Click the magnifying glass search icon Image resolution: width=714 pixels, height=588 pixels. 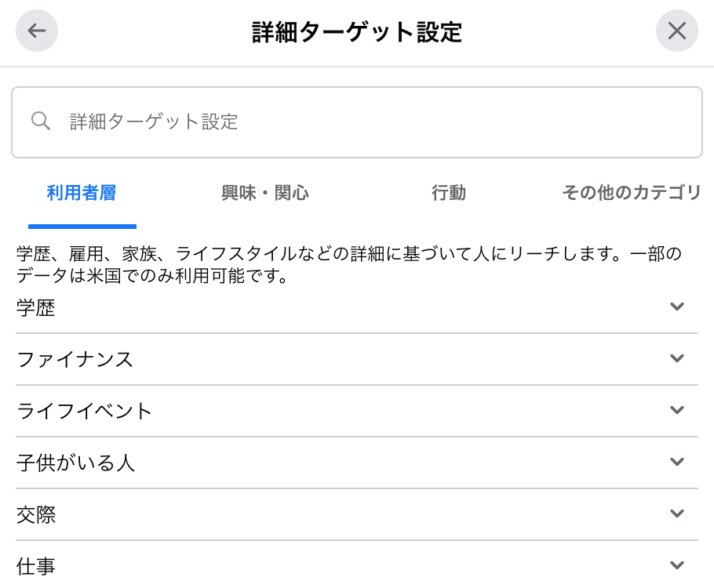(41, 122)
